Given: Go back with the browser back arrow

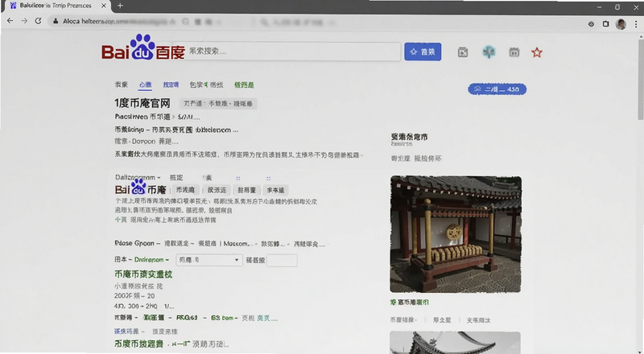Looking at the screenshot, I should click(x=10, y=21).
